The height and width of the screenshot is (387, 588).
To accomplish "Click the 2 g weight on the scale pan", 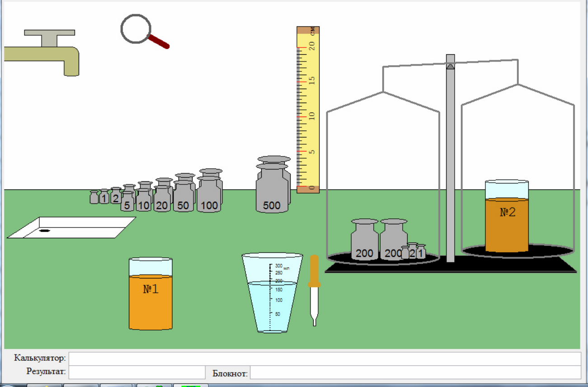I will [x=412, y=251].
